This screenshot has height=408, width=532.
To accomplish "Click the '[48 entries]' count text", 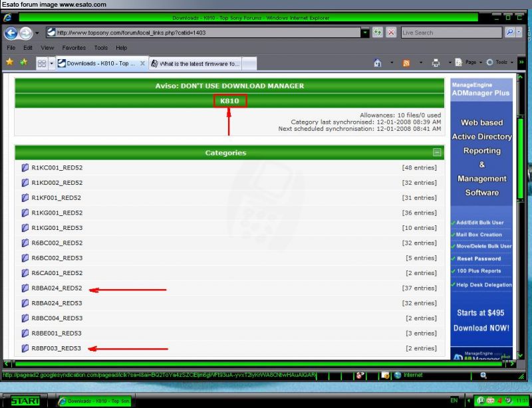I will [x=420, y=167].
